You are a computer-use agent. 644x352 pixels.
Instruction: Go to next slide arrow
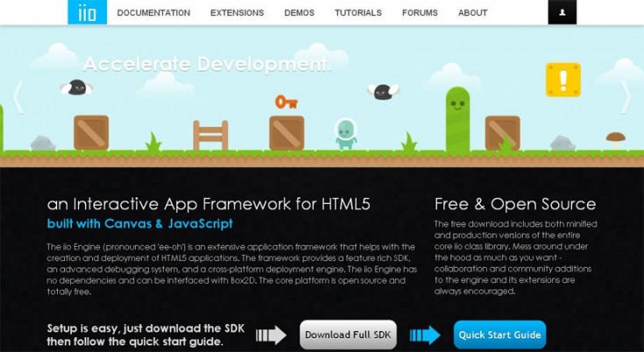[x=626, y=97]
